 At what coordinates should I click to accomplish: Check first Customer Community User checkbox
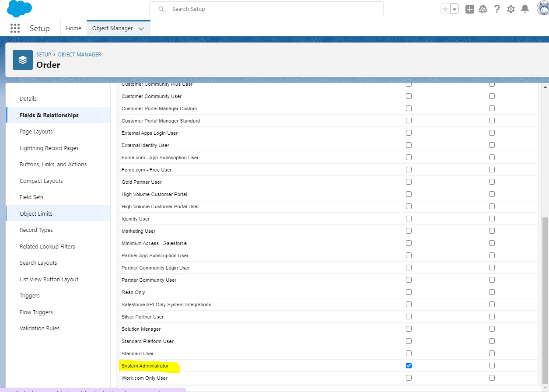(x=409, y=96)
